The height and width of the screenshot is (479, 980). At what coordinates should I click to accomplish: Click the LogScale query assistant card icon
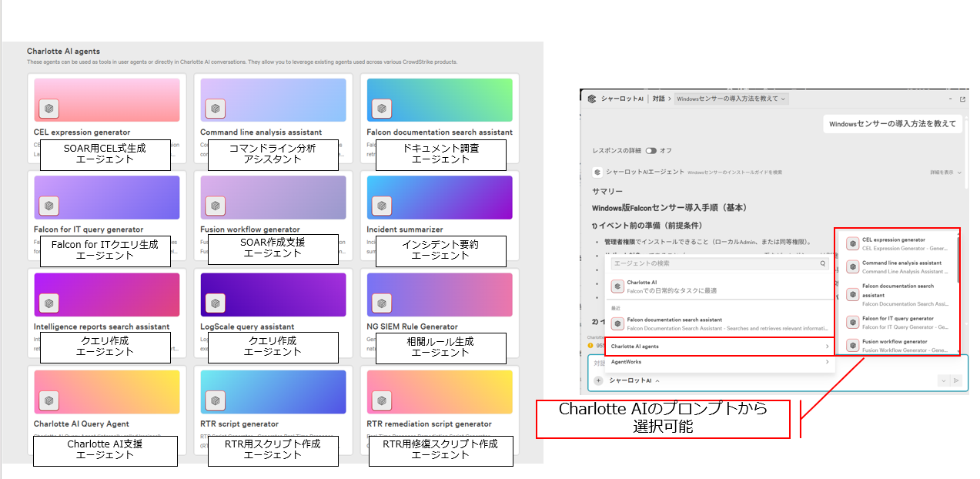pos(216,303)
